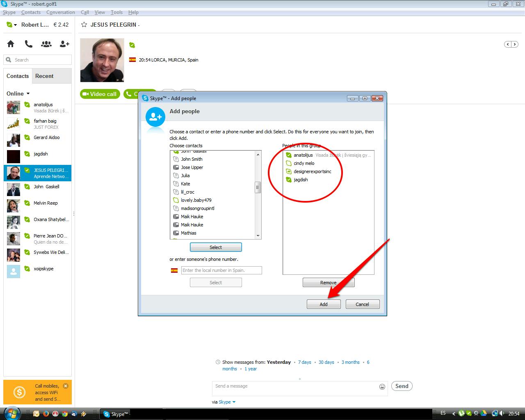Click the orange dollar coin icon

[19, 393]
